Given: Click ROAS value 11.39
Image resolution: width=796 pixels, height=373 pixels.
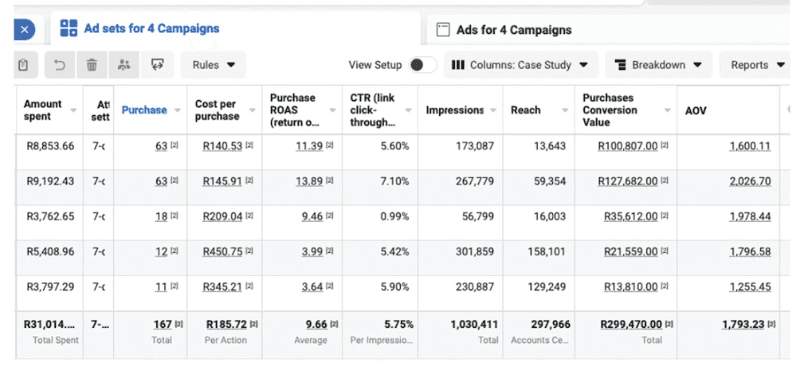Looking at the screenshot, I should coord(309,146).
